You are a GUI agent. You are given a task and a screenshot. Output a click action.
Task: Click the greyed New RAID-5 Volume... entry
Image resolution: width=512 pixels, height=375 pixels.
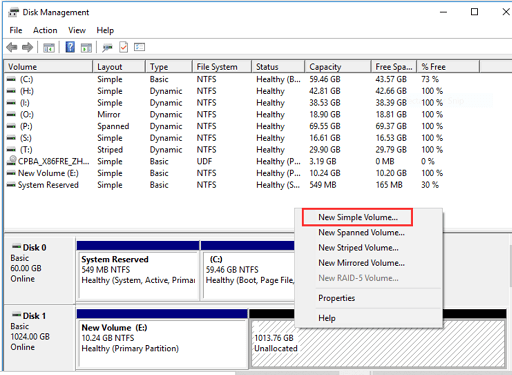pyautogui.click(x=358, y=278)
